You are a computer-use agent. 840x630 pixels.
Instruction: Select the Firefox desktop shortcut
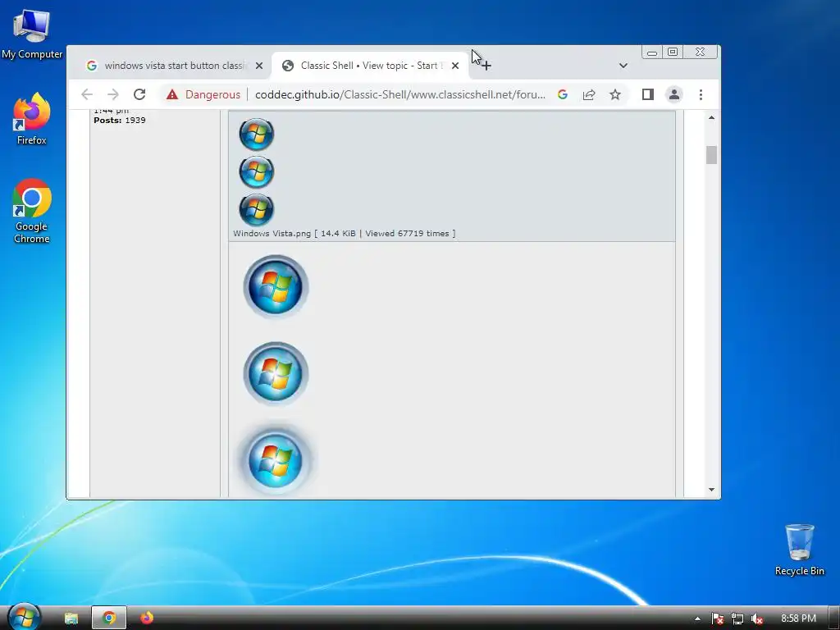click(x=32, y=119)
